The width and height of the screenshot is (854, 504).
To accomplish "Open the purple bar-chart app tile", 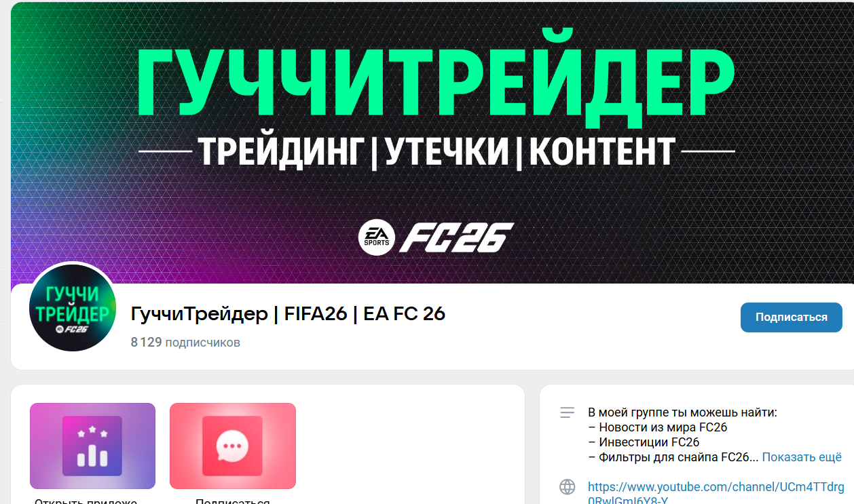I will [x=92, y=446].
